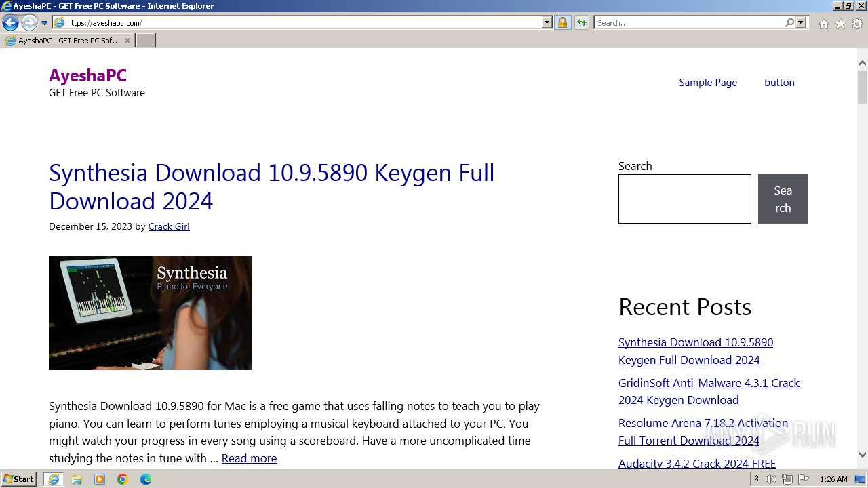
Task: Refresh the page using the refresh icon
Action: point(581,22)
